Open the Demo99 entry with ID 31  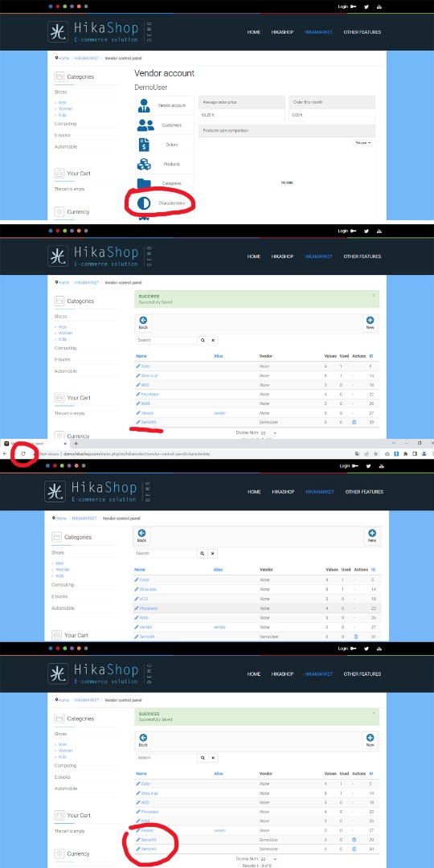(147, 637)
